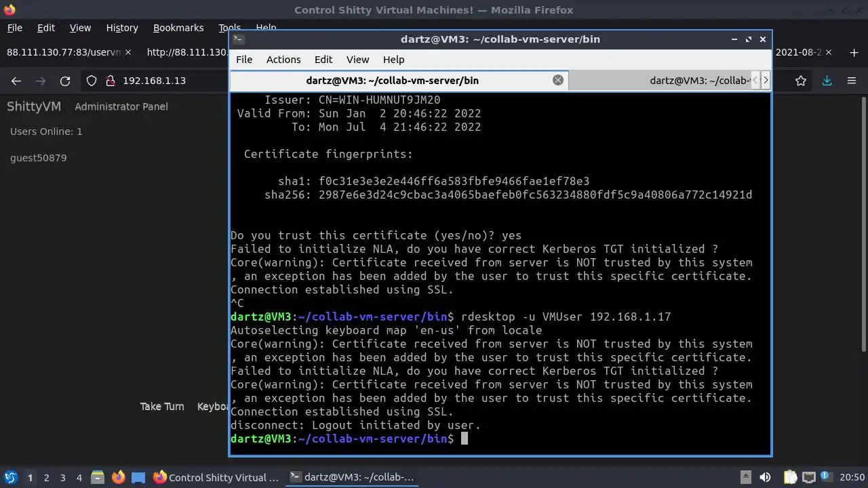This screenshot has width=868, height=488.
Task: Open removable media eject tray icon
Action: tap(745, 477)
